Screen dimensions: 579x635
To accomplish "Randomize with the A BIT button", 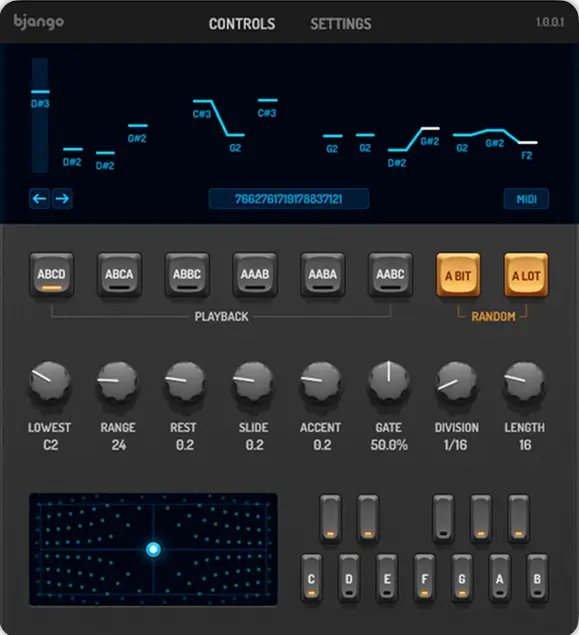I will tap(458, 275).
